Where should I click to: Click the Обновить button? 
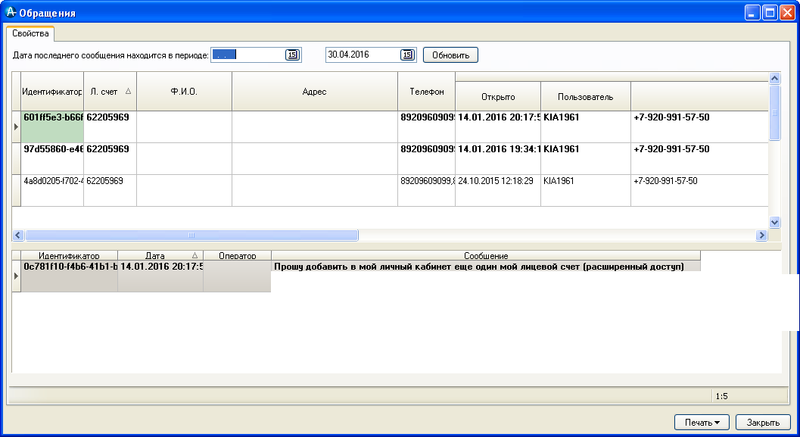coord(451,54)
